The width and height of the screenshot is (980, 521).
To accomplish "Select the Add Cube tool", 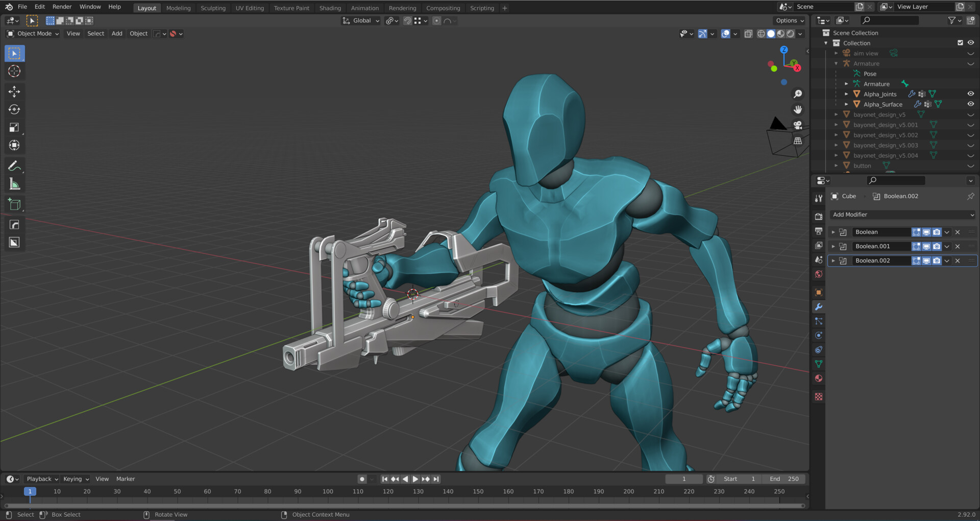I will 14,204.
